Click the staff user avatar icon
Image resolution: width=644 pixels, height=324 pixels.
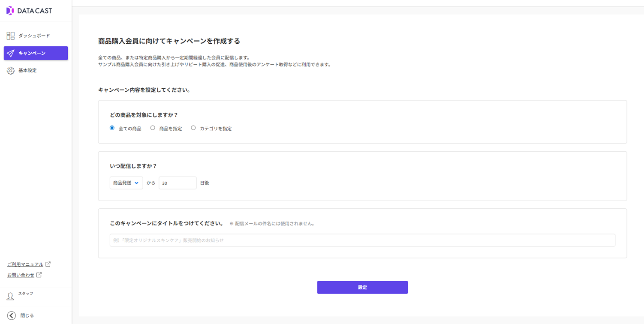pos(10,296)
